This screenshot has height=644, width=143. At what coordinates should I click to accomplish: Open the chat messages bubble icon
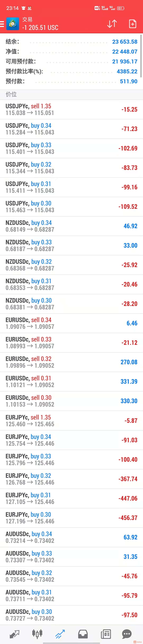pos(127,634)
